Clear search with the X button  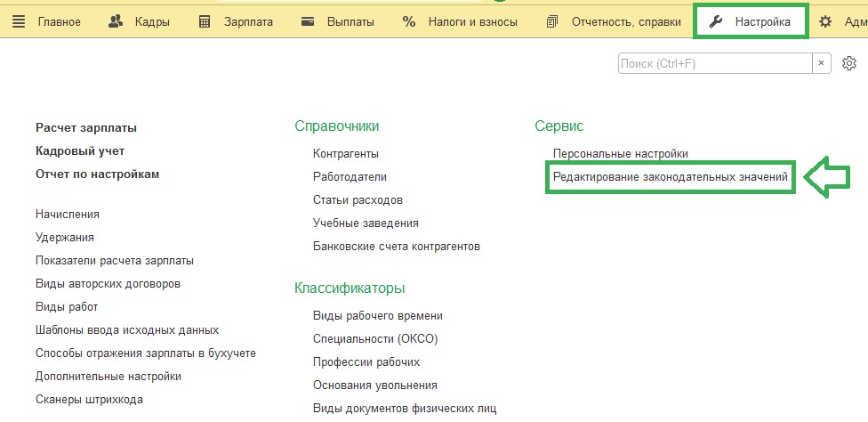[x=823, y=63]
